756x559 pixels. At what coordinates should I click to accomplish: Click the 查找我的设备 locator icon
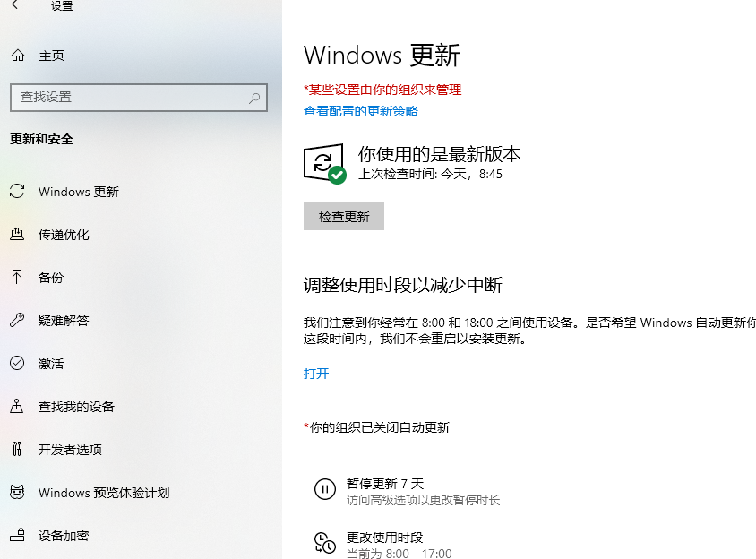pyautogui.click(x=17, y=406)
